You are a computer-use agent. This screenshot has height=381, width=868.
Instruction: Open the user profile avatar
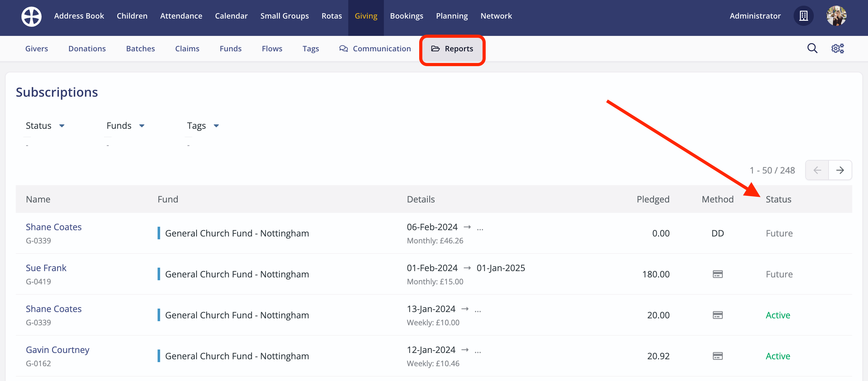[x=836, y=16]
